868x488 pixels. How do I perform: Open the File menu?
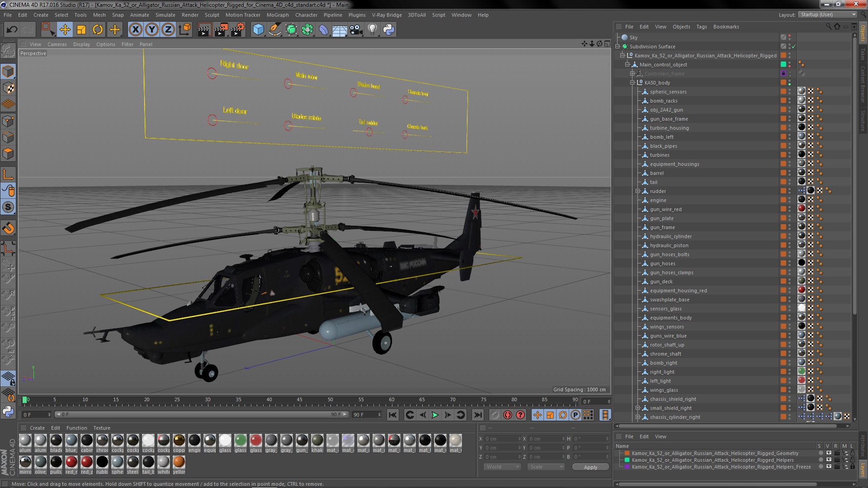8,15
